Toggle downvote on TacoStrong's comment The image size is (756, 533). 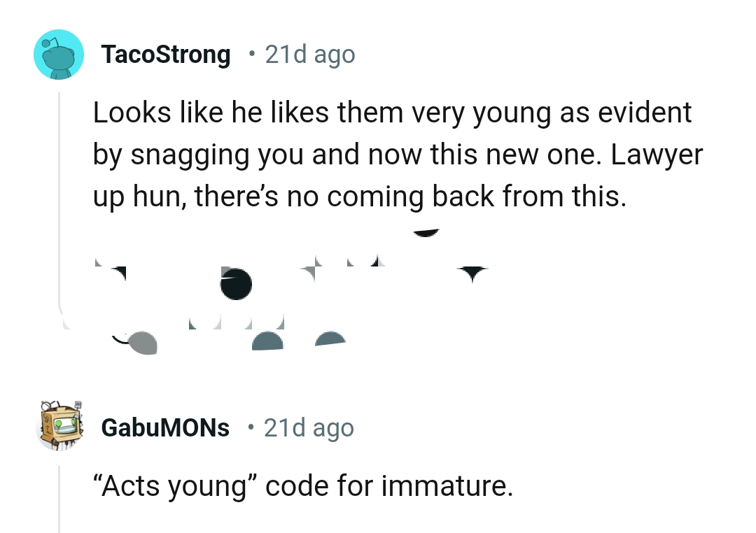472,271
